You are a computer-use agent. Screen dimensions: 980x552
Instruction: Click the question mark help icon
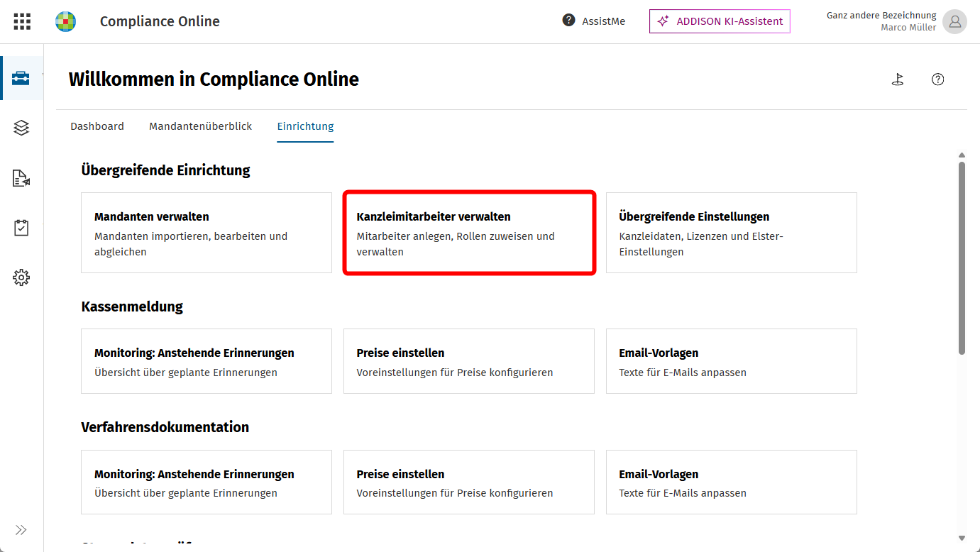(x=938, y=79)
